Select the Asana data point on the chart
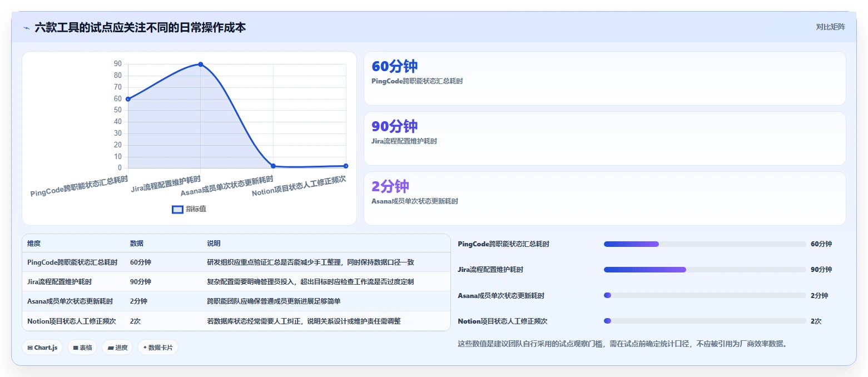The height and width of the screenshot is (377, 868). click(x=273, y=166)
